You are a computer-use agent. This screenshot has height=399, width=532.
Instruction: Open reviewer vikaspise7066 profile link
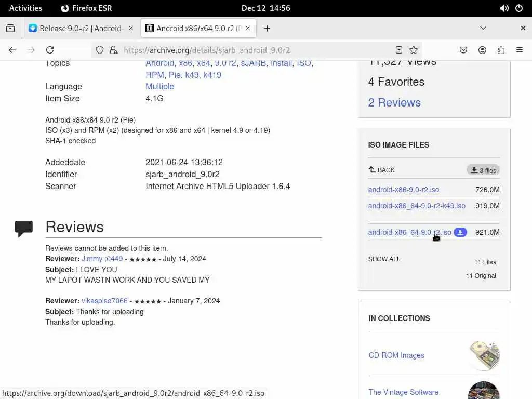point(104,301)
